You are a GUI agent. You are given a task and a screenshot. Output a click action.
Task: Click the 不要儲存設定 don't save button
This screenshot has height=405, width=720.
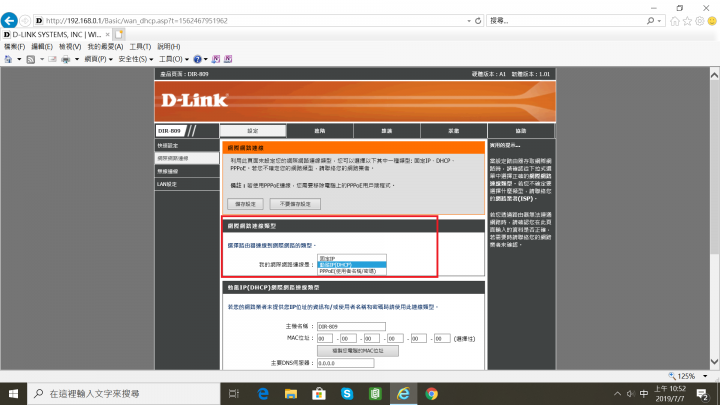pyautogui.click(x=295, y=204)
